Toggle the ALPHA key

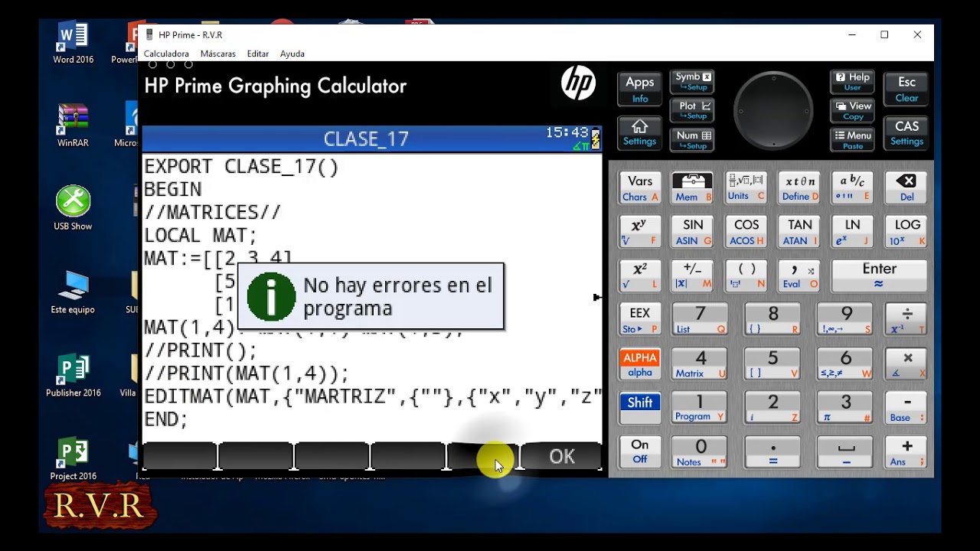click(639, 364)
